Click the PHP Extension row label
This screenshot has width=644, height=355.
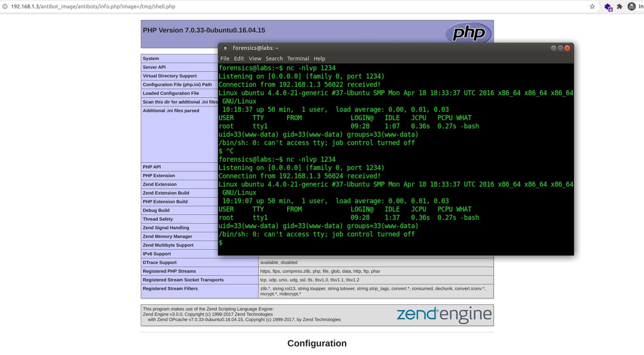pyautogui.click(x=159, y=176)
